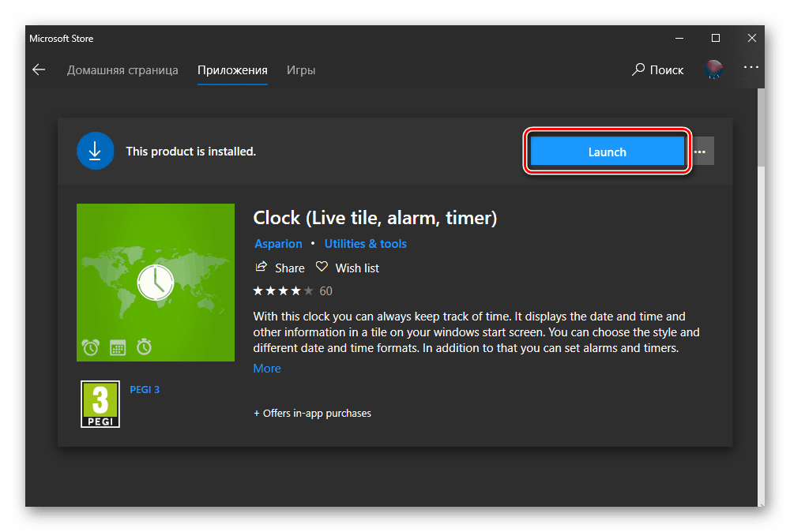790x532 pixels.
Task: Add app to Wish list
Action: coord(347,268)
